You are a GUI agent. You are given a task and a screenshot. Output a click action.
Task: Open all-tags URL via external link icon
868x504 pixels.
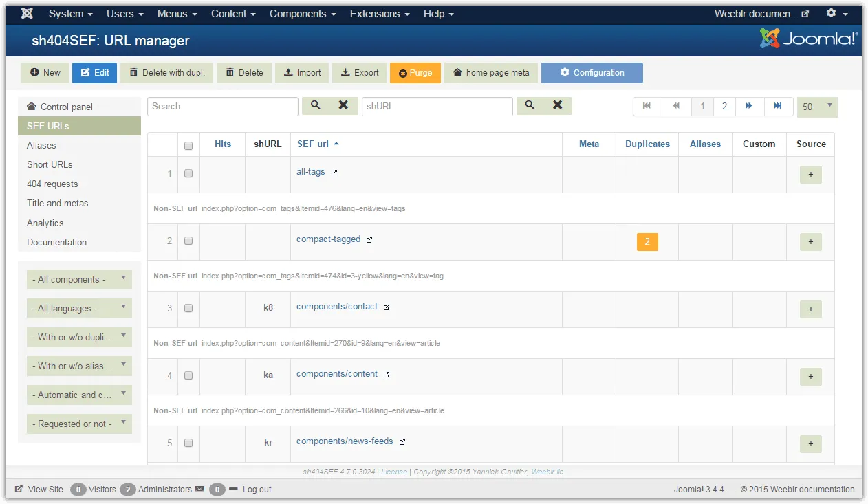[x=334, y=173]
